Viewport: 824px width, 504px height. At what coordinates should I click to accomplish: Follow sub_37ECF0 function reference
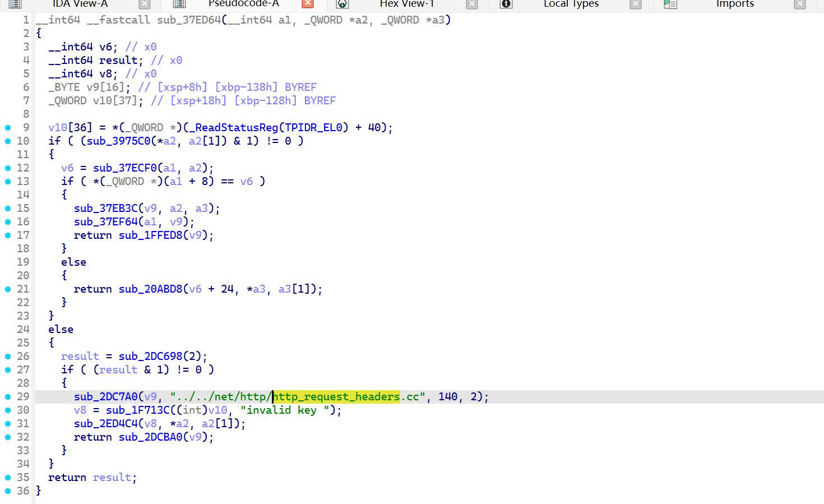(x=125, y=168)
